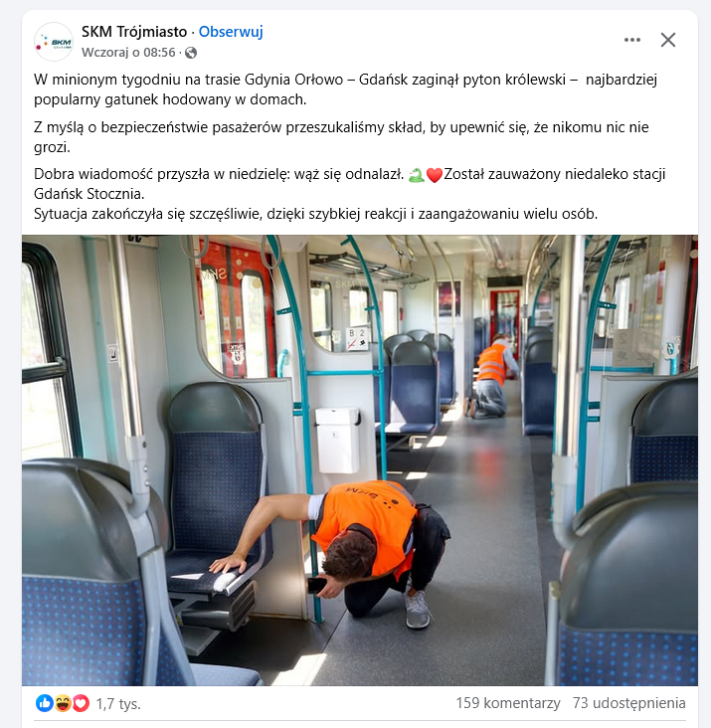The width and height of the screenshot is (711, 728).
Task: Follow the page via Obserwuj
Action: click(x=231, y=32)
